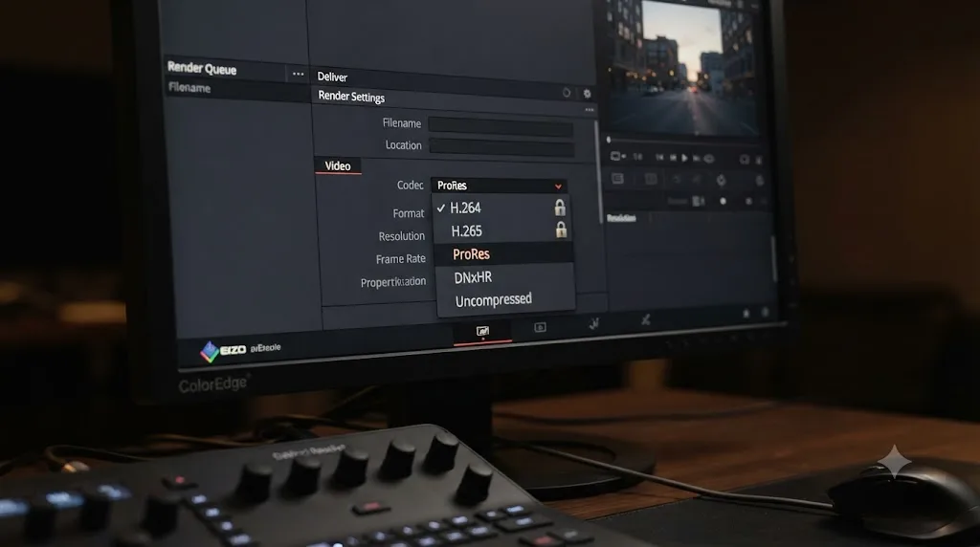Screen dimensions: 980x547
Task: Open the viewer mode dropdown icon under the preview
Action: coord(617,156)
